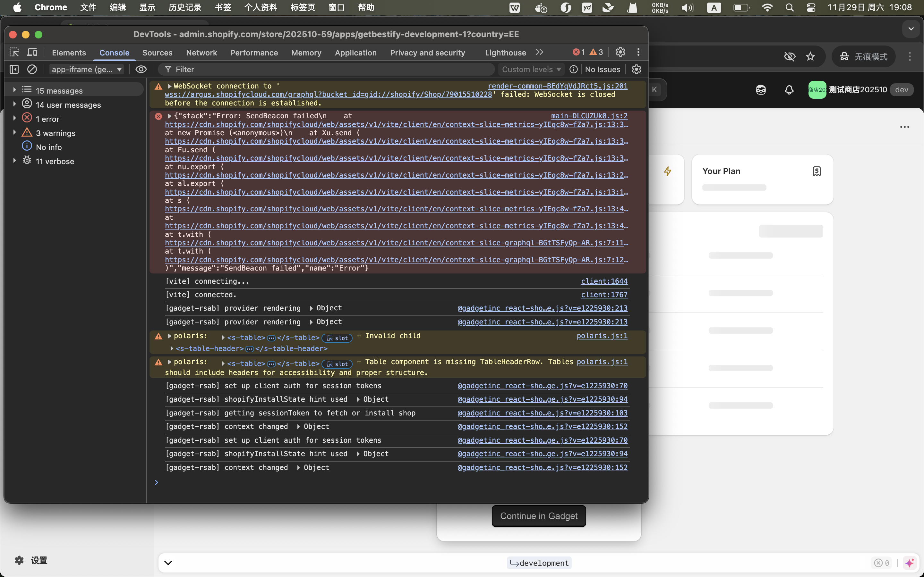Viewport: 924px width, 577px height.
Task: Switch to the Network tab
Action: coord(201,53)
